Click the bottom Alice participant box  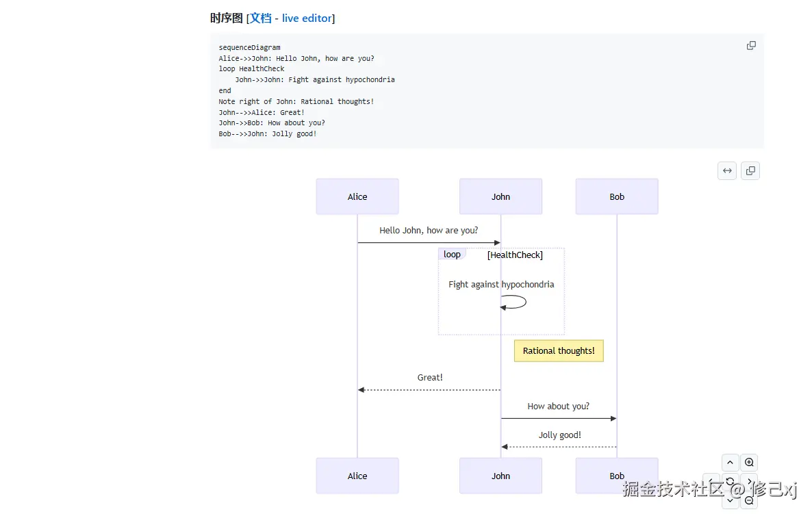[357, 476]
